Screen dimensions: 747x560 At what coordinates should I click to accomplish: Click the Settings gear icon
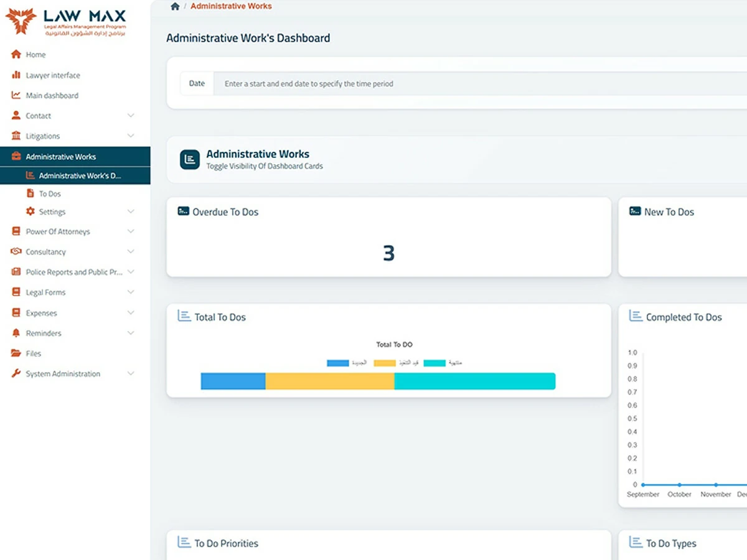tap(30, 212)
